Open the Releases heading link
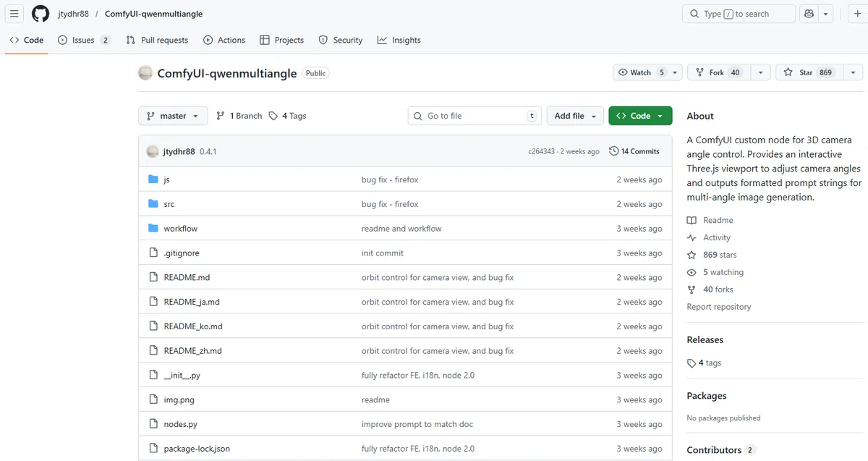The height and width of the screenshot is (461, 868). [x=705, y=339]
